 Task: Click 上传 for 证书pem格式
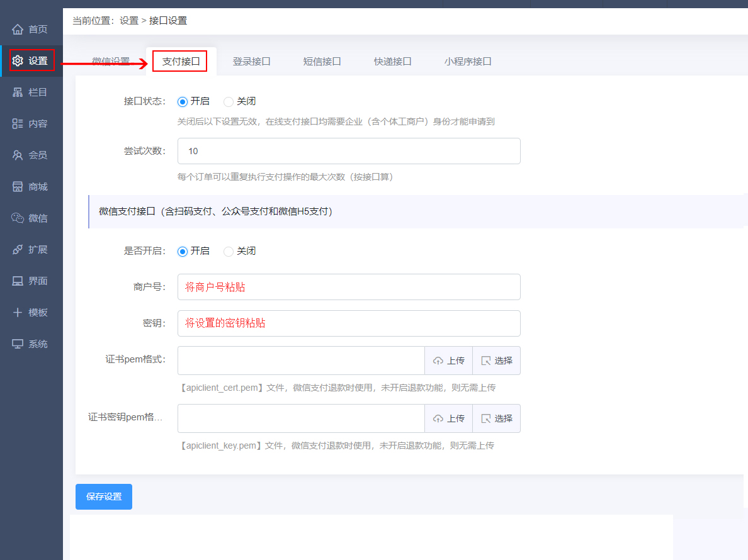(x=449, y=361)
